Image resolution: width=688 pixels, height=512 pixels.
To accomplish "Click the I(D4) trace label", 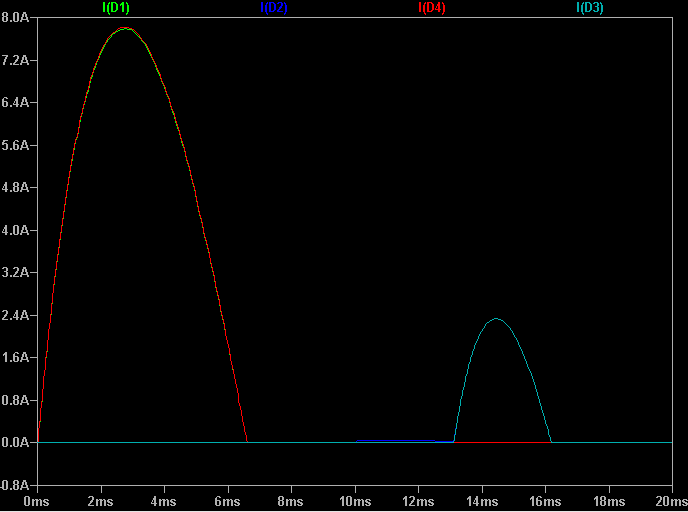I will 432,7.
